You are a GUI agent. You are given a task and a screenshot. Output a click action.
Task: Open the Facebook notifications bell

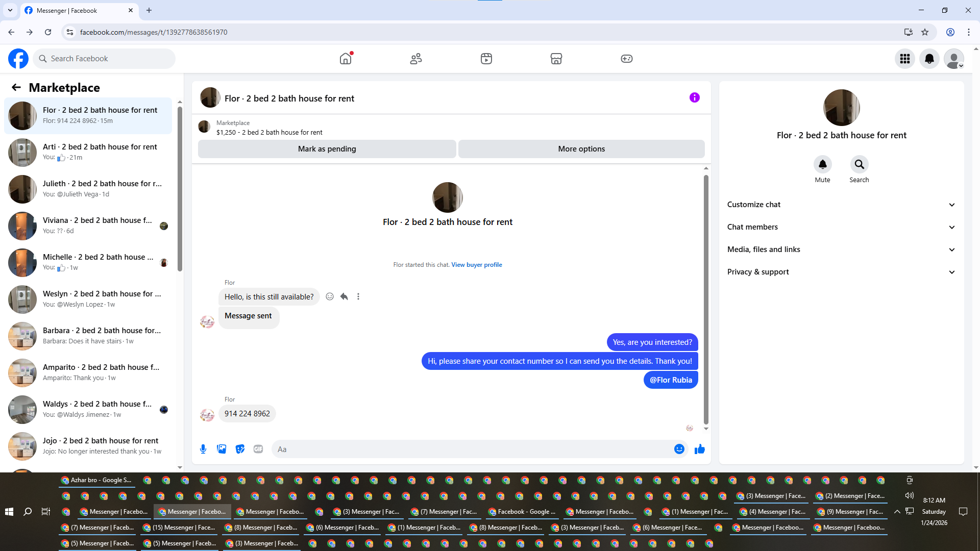pos(929,59)
